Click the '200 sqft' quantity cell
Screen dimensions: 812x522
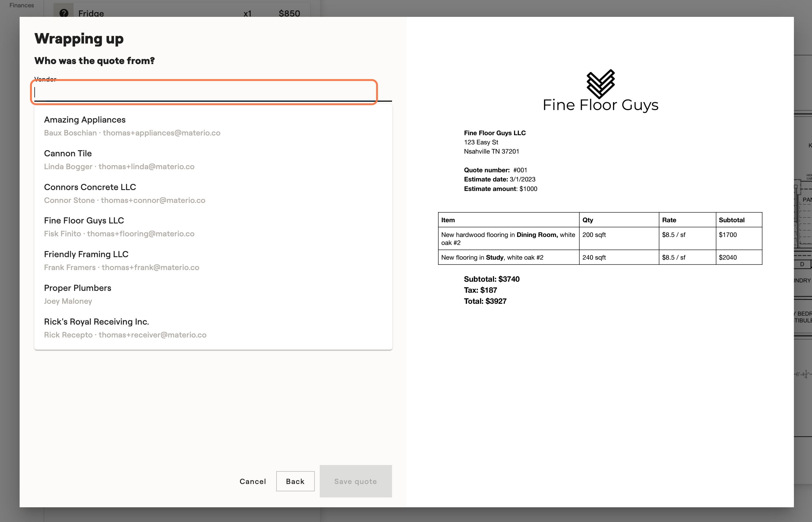619,239
